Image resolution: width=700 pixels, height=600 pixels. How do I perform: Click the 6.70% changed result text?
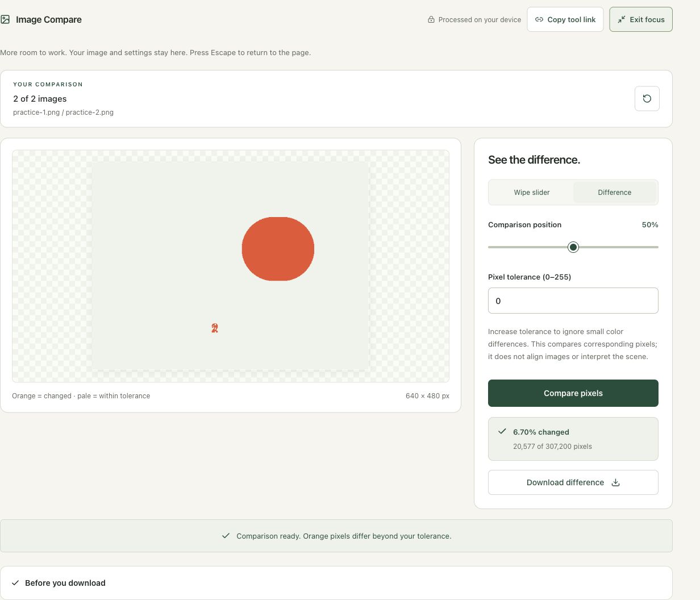click(x=541, y=432)
